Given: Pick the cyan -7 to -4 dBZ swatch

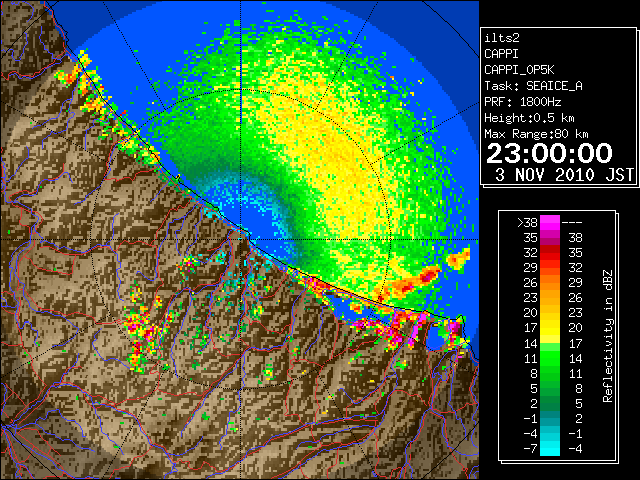Looking at the screenshot, I should click(550, 448).
